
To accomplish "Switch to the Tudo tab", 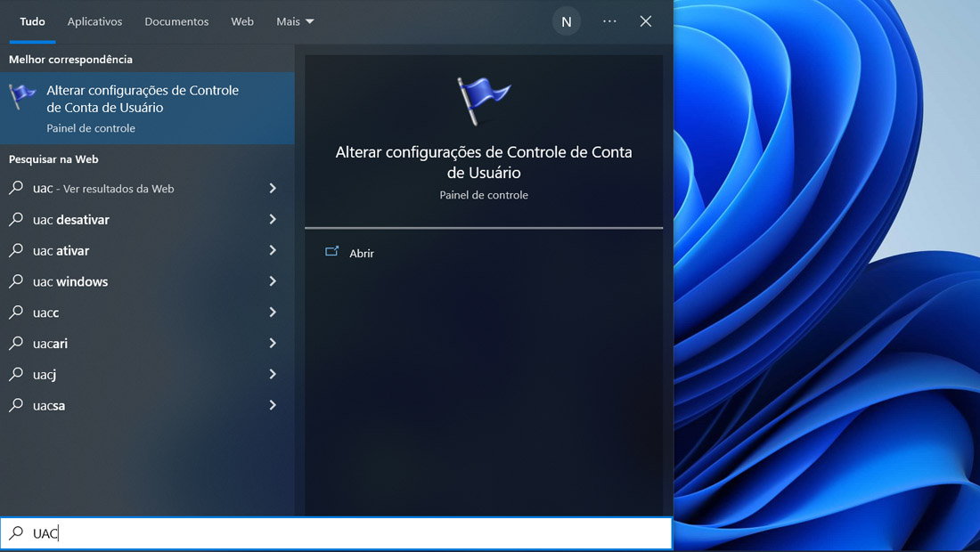I will pyautogui.click(x=32, y=22).
